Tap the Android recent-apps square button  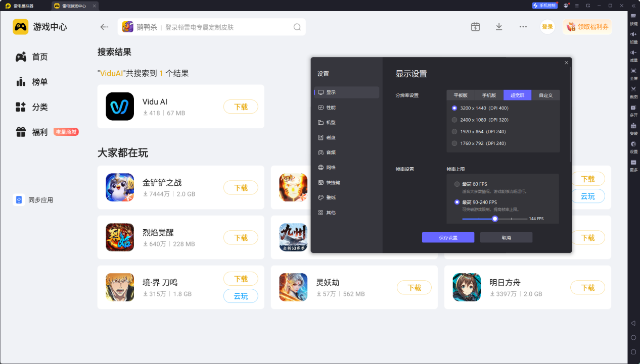click(633, 351)
